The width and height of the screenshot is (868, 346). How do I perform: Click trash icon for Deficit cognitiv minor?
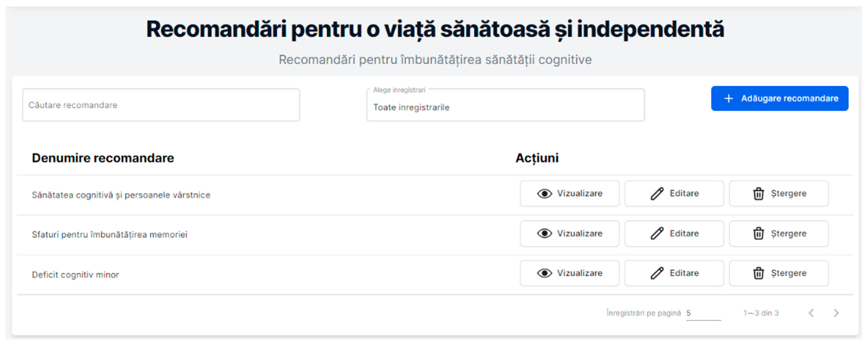(759, 273)
